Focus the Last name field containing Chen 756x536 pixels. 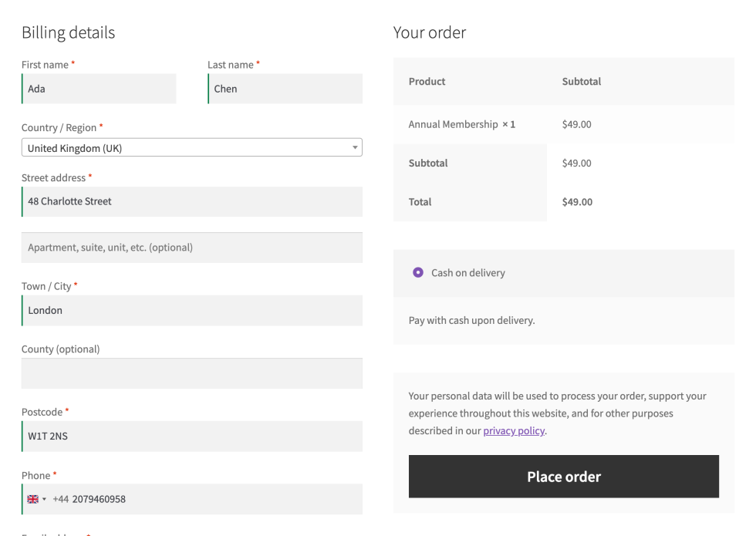pyautogui.click(x=285, y=89)
